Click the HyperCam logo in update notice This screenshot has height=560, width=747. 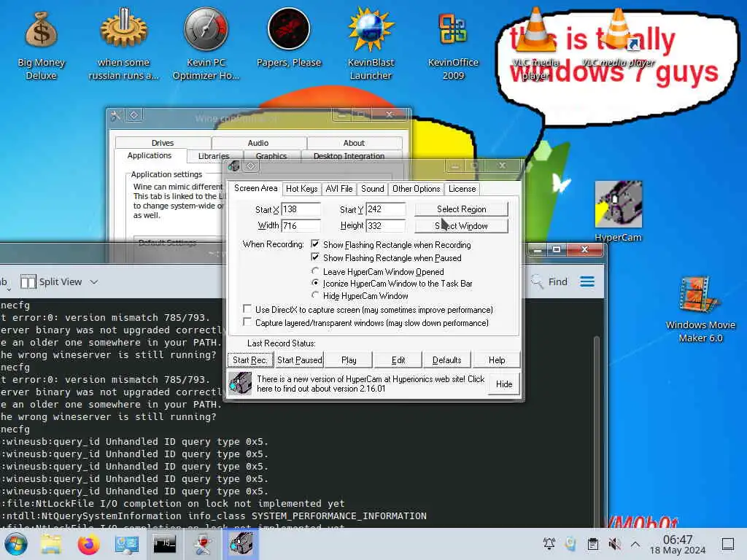tap(239, 384)
